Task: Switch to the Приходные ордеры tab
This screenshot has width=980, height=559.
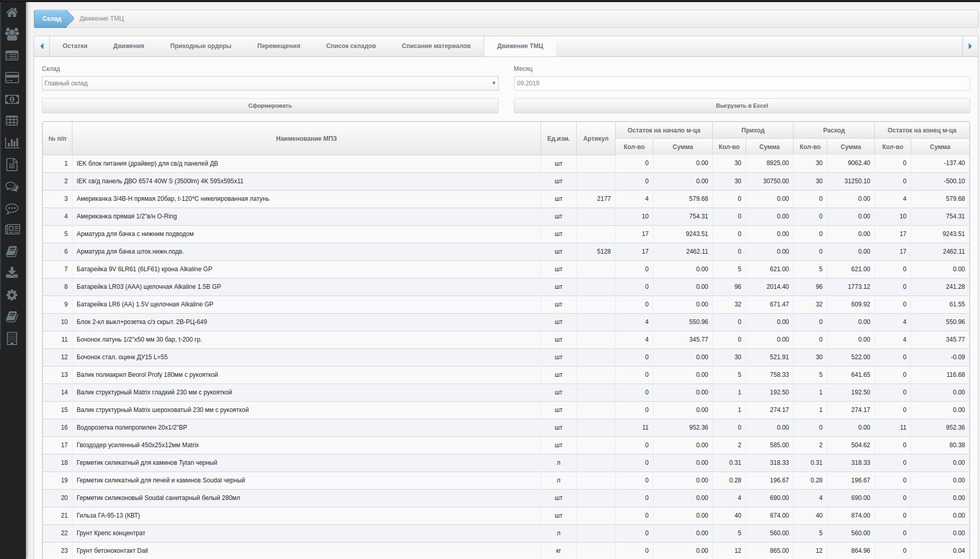Action: coord(200,46)
